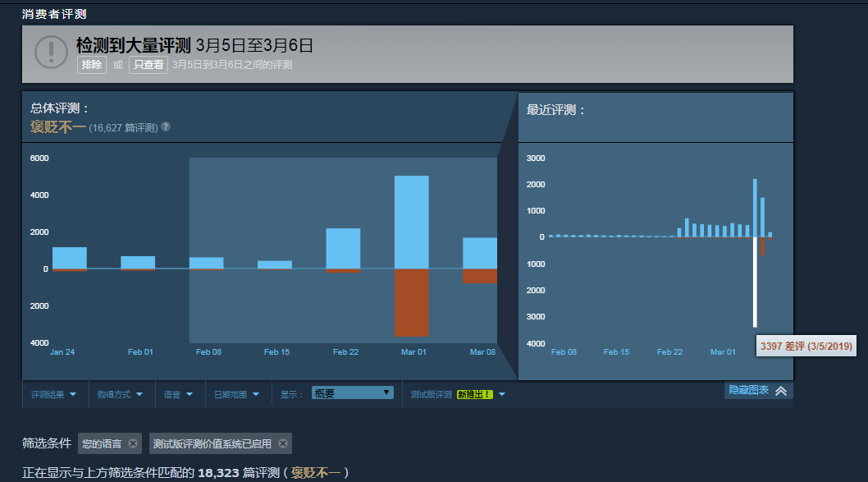Screen dimensions: 868x482
Task: Select the tall blue Mar 01 positive bar
Action: pos(411,222)
